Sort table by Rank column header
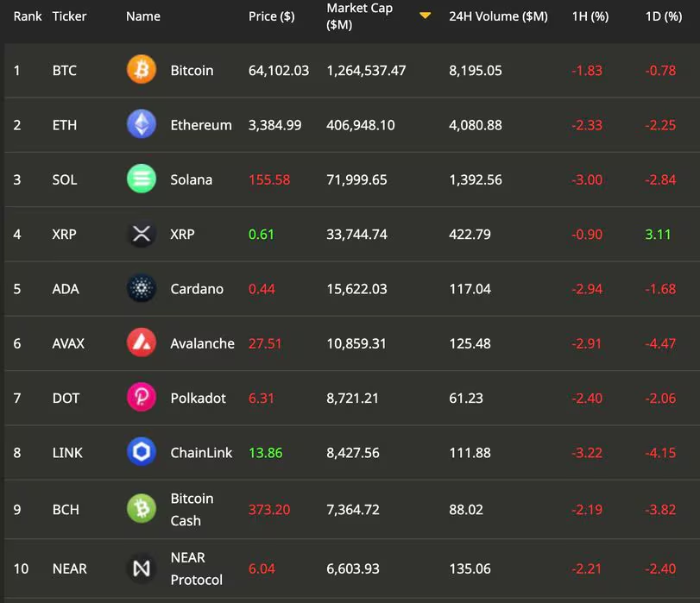 pyautogui.click(x=28, y=16)
